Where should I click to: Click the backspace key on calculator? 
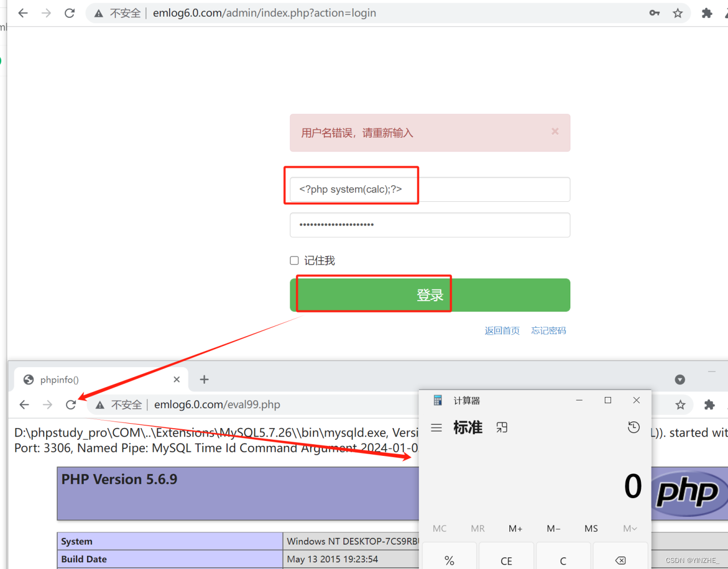[x=620, y=557]
